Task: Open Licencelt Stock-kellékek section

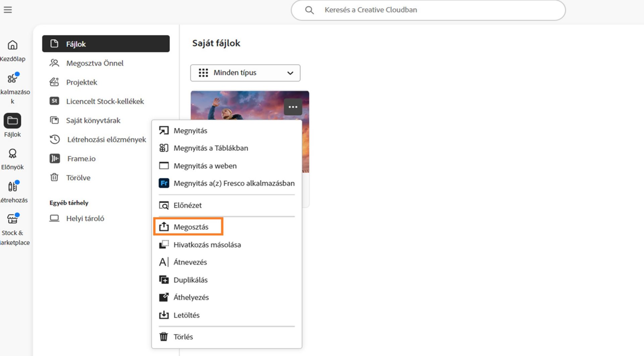Action: (x=106, y=101)
